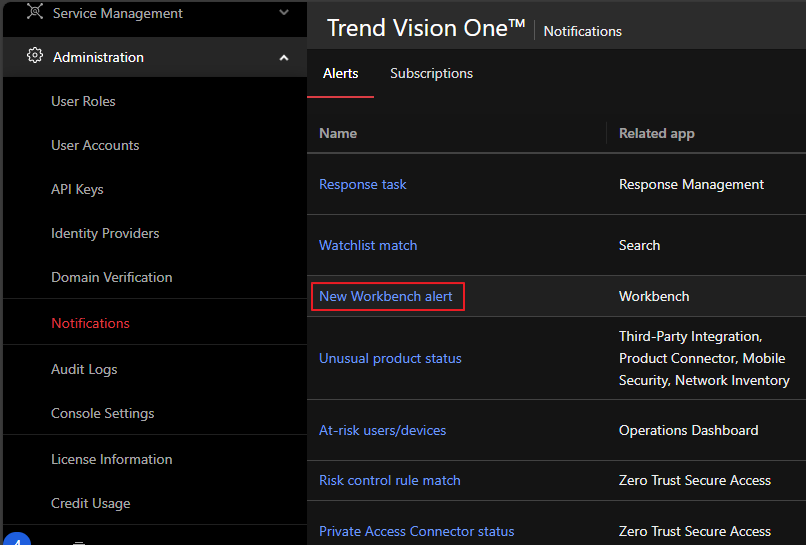Select the Alerts tab

coord(340,73)
